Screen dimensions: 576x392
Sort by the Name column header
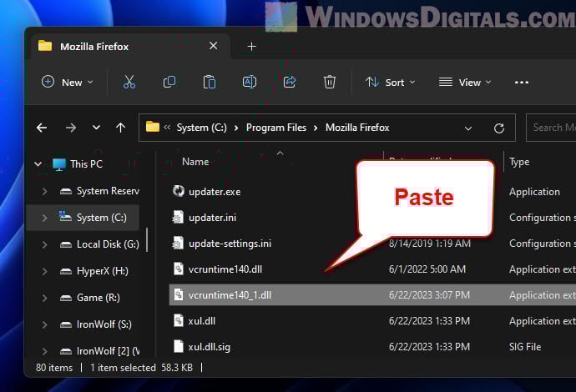tap(195, 162)
